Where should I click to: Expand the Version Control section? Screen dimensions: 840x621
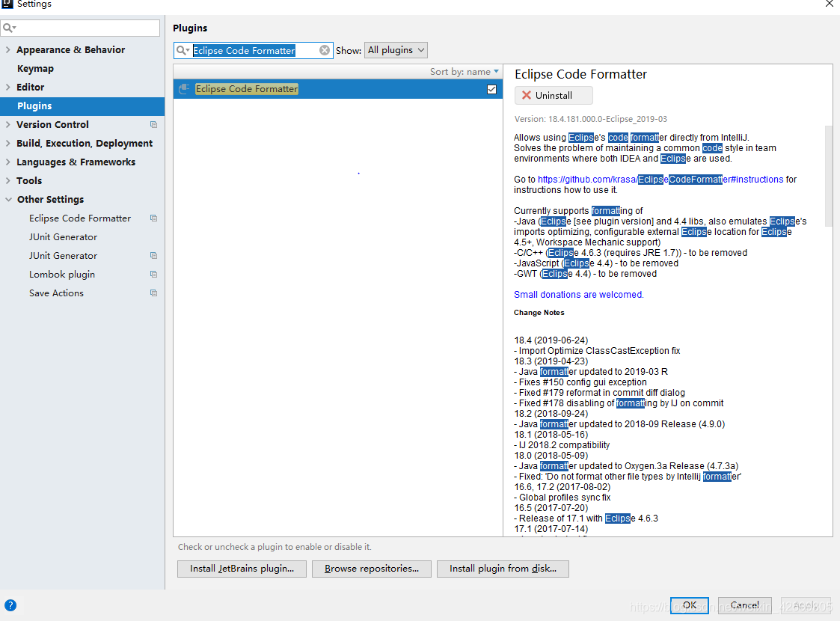[x=7, y=125]
